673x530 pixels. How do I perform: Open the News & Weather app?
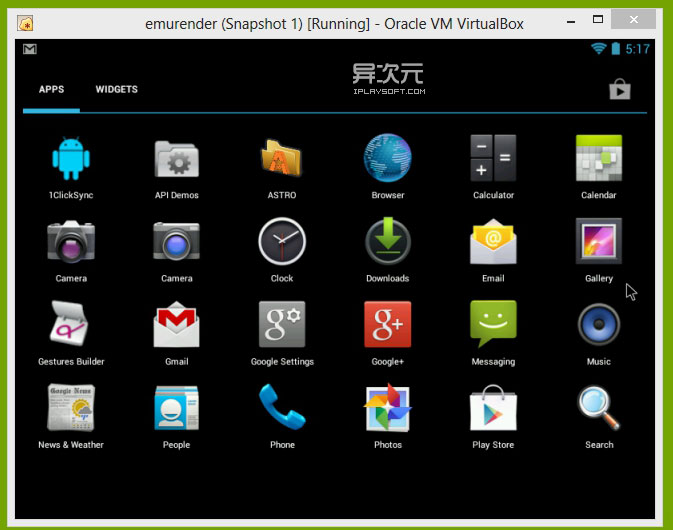point(71,408)
